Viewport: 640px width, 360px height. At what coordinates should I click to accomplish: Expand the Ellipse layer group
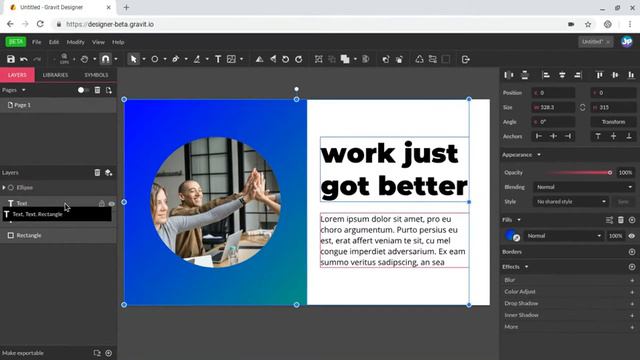tap(4, 188)
